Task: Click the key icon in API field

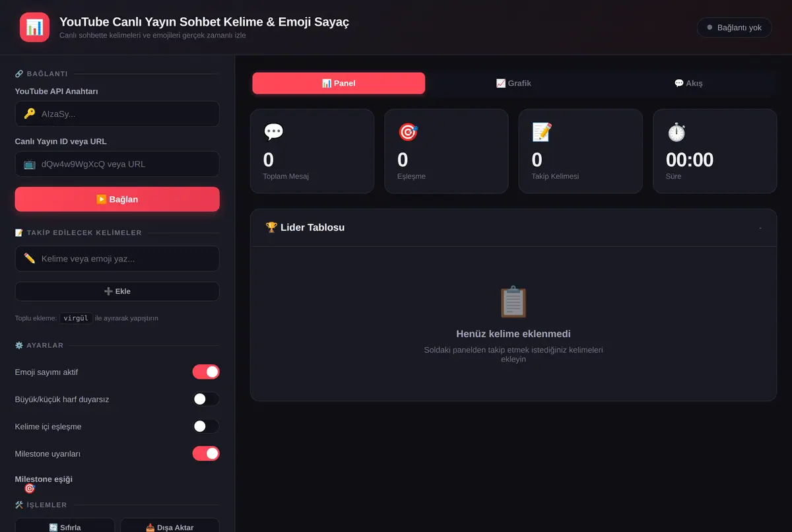Action: point(29,114)
